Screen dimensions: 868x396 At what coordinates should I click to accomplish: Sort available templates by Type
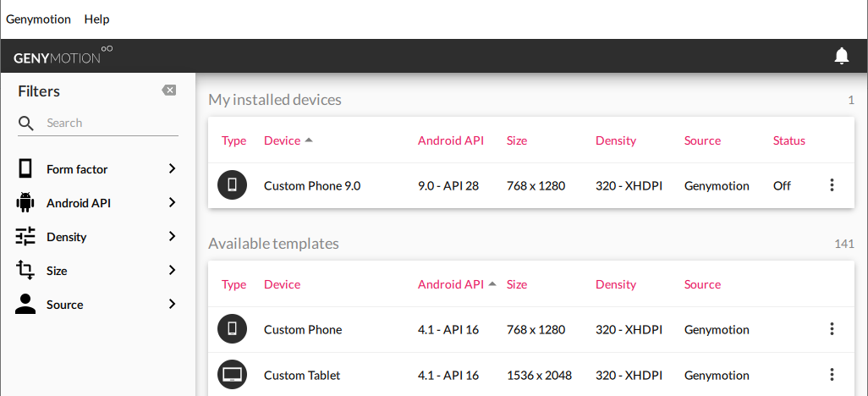click(x=233, y=284)
